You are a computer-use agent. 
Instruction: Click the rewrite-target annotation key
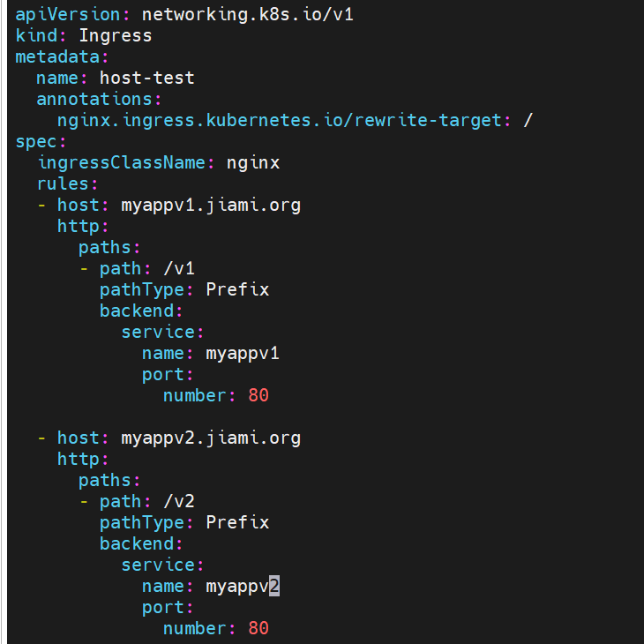click(x=279, y=121)
